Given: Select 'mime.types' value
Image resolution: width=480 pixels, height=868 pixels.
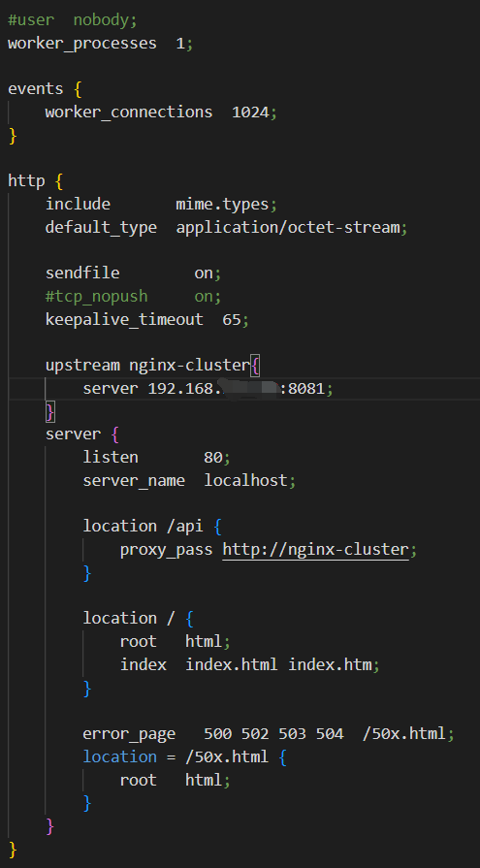Looking at the screenshot, I should coord(222,205).
